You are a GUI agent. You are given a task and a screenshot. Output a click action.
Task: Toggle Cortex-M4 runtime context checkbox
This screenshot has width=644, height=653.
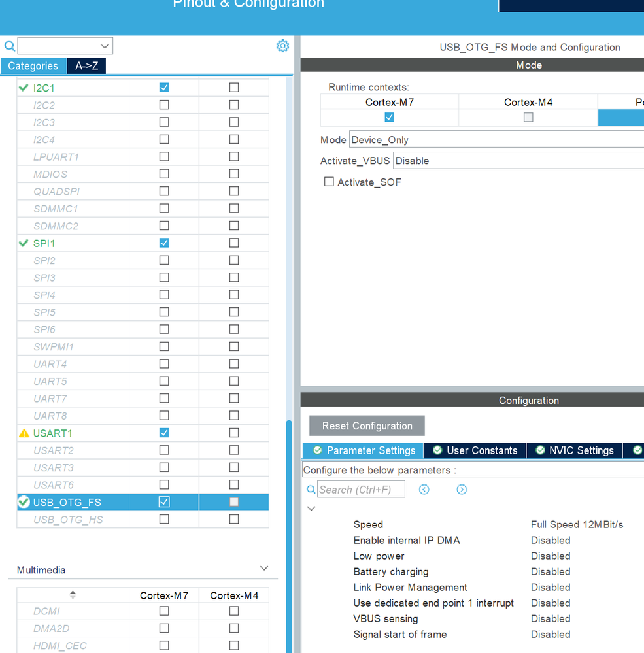pos(528,117)
